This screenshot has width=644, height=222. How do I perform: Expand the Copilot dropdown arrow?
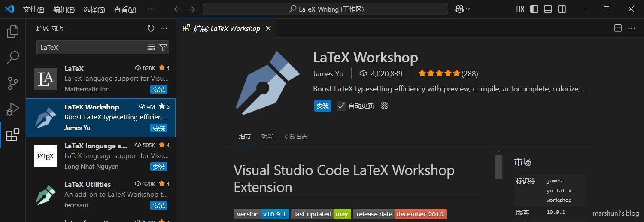(x=468, y=9)
